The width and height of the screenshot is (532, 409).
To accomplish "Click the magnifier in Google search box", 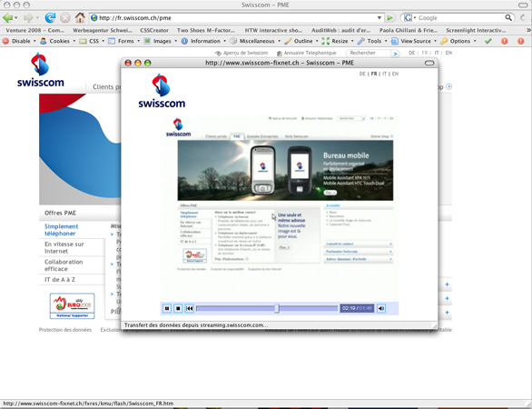I will coord(508,17).
